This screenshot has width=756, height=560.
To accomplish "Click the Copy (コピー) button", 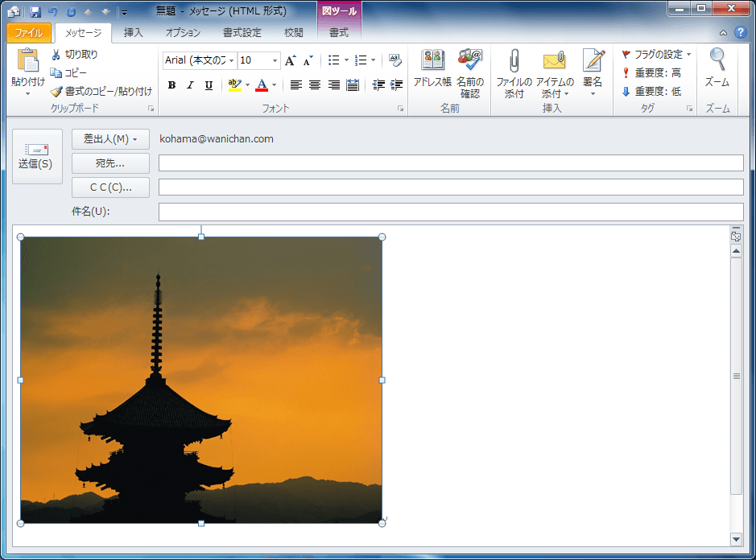I will click(x=69, y=72).
